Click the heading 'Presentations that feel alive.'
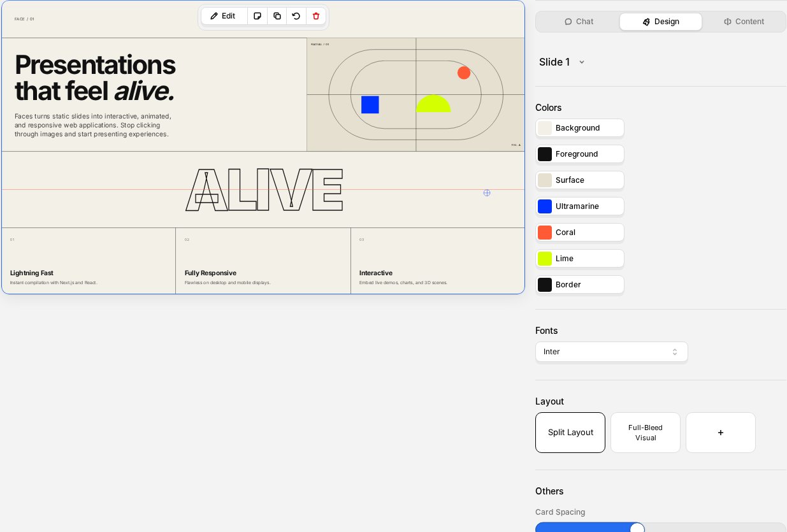 pyautogui.click(x=95, y=78)
